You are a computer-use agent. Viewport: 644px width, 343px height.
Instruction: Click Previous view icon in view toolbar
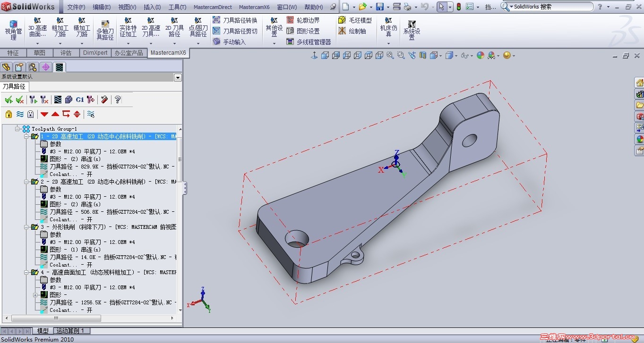pos(412,56)
